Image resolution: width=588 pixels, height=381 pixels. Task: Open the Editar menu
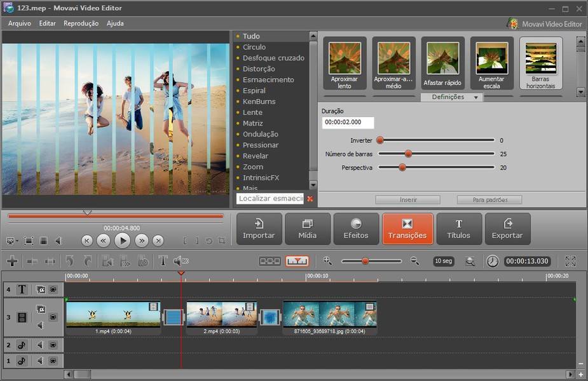tap(47, 23)
